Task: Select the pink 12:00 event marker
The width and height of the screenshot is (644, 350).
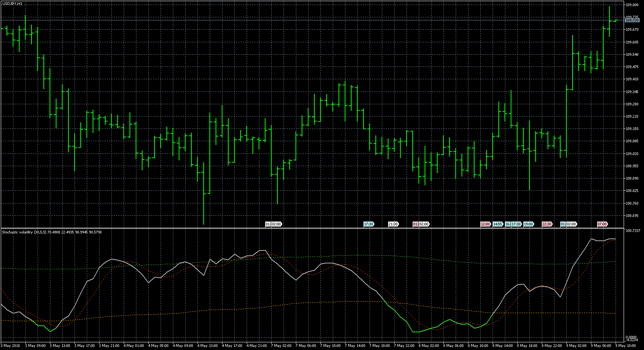Action: 485,224
